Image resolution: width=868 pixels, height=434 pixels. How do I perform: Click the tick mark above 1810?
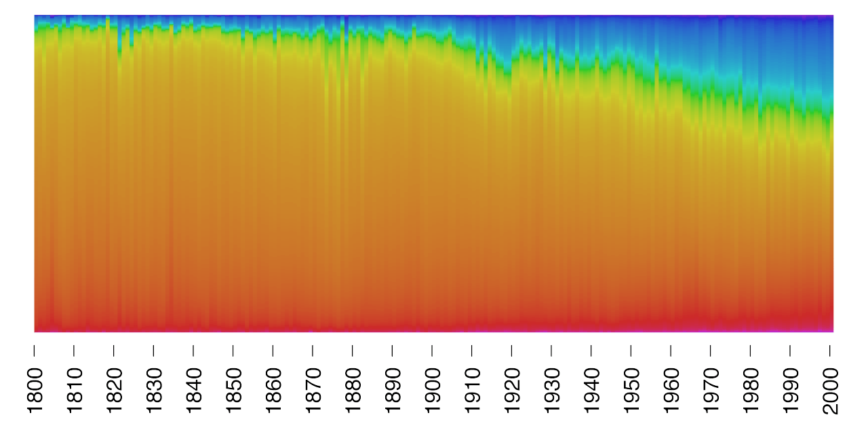point(74,350)
